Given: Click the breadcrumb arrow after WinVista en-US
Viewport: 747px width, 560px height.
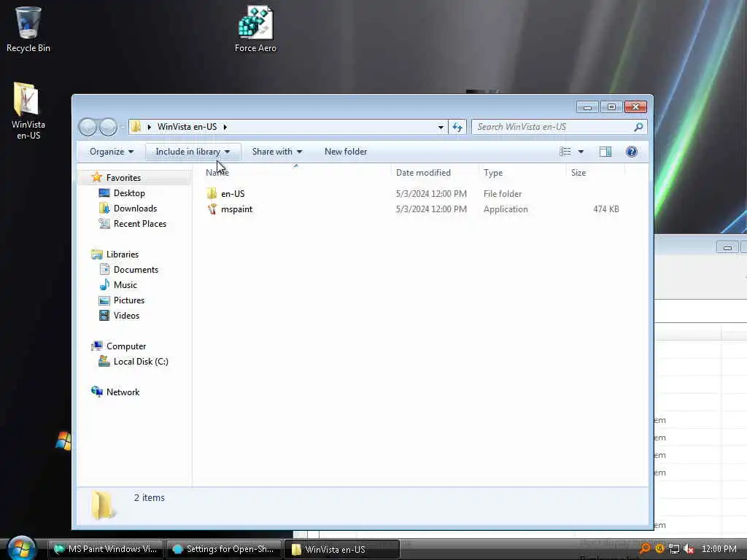Looking at the screenshot, I should click(x=225, y=127).
